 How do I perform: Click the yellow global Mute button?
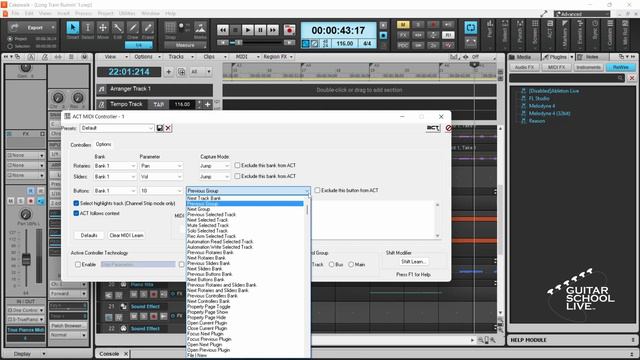403,25
